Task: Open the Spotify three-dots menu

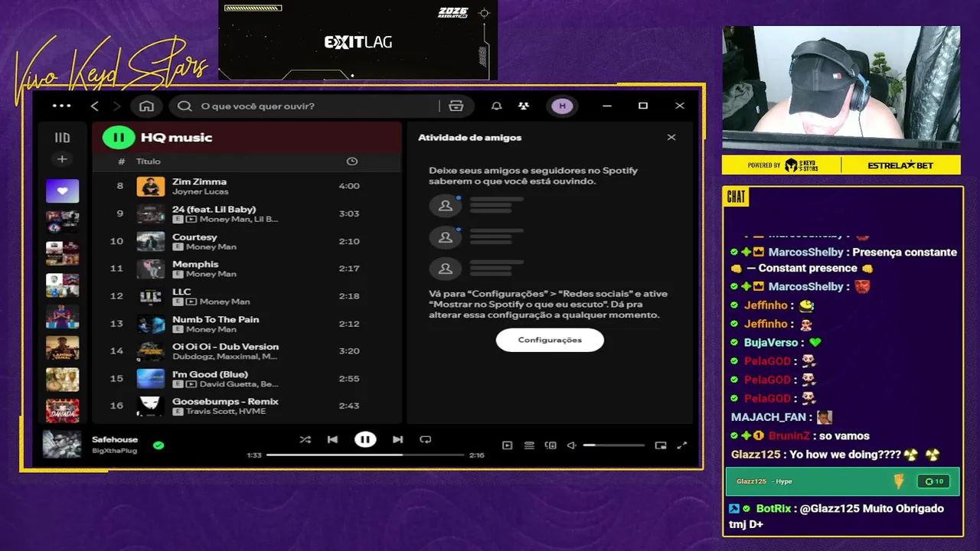Action: click(62, 106)
